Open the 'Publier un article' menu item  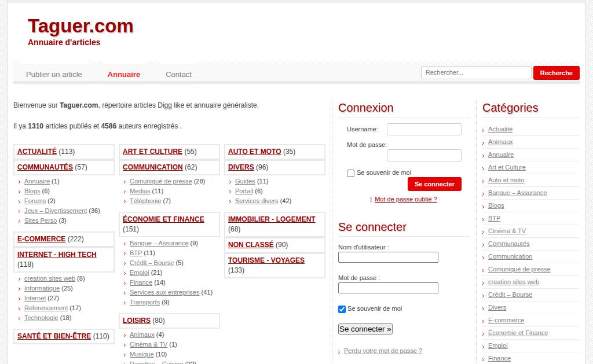(x=54, y=75)
